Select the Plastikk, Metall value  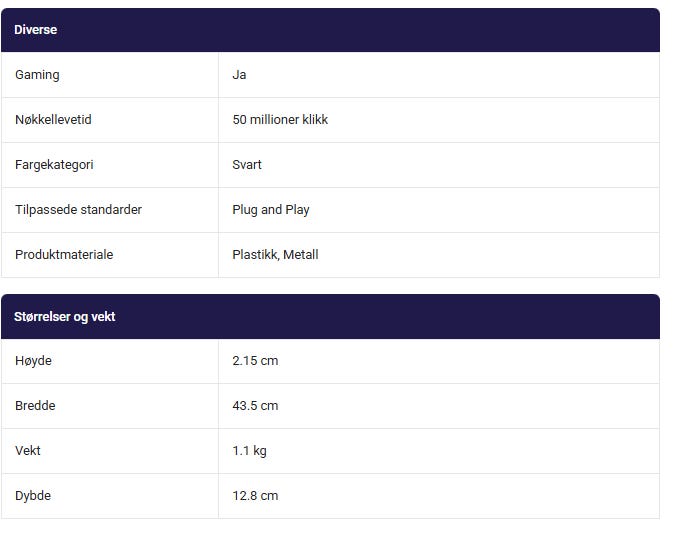point(275,255)
